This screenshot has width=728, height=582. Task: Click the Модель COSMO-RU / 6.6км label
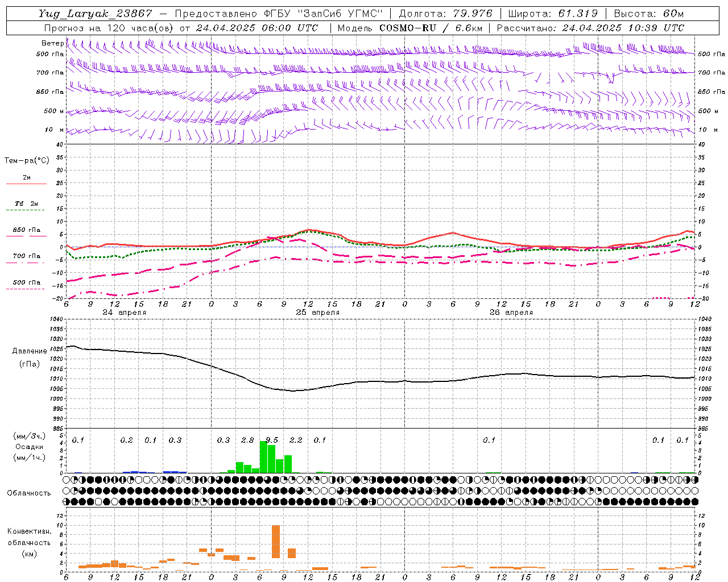point(410,28)
